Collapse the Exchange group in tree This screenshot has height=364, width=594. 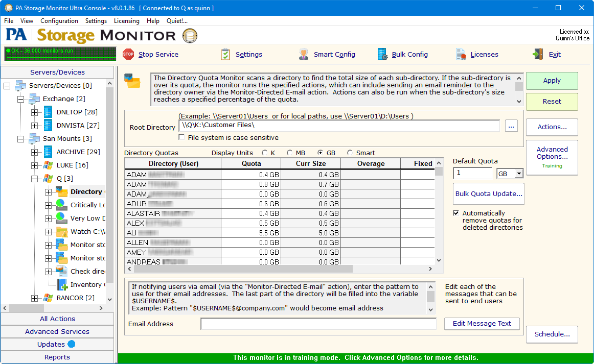pos(20,99)
